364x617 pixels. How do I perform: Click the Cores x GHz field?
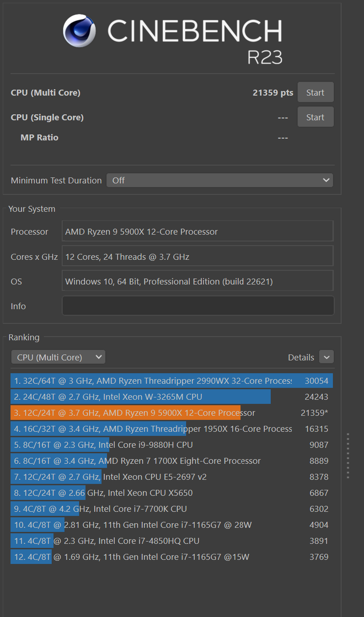[198, 256]
